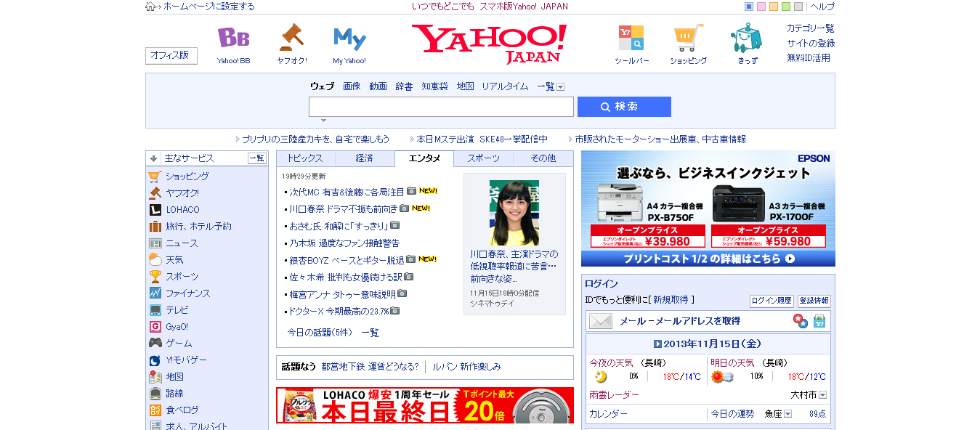The height and width of the screenshot is (430, 980).
Task: Click the オフィス版 button
Action: pos(171,55)
